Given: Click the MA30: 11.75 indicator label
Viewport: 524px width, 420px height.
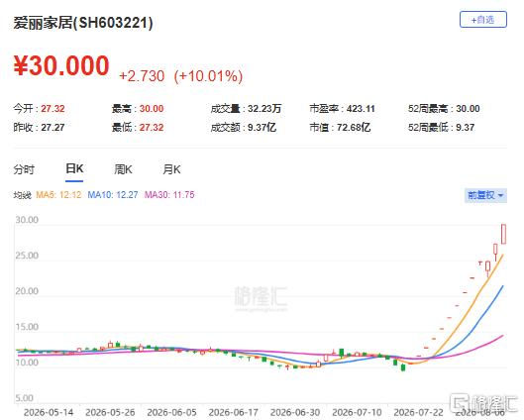Looking at the screenshot, I should point(169,195).
